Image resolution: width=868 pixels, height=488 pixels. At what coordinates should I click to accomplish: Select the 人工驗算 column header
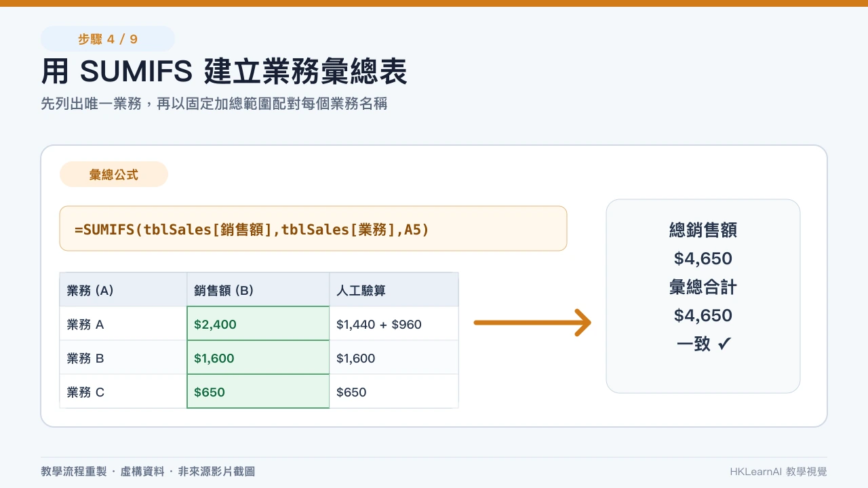pyautogui.click(x=394, y=290)
